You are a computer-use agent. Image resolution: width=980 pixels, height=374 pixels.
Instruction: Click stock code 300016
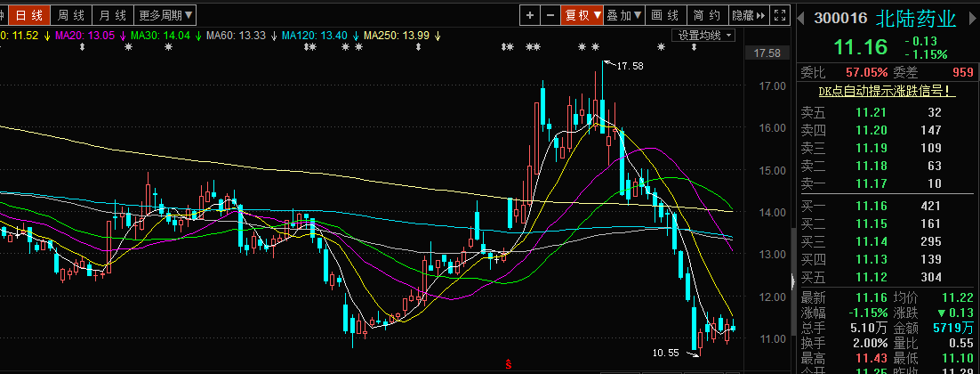840,19
